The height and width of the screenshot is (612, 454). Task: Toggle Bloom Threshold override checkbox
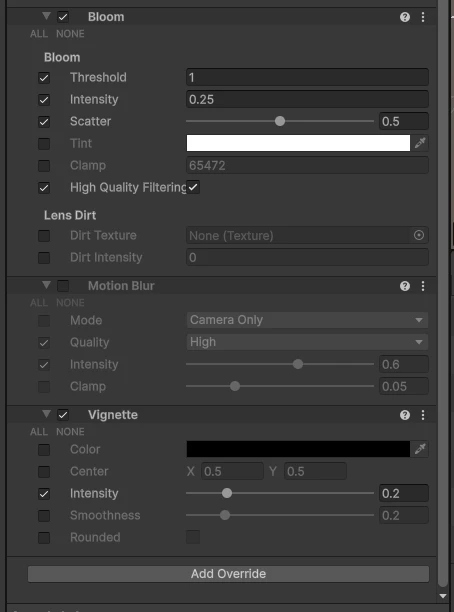44,78
